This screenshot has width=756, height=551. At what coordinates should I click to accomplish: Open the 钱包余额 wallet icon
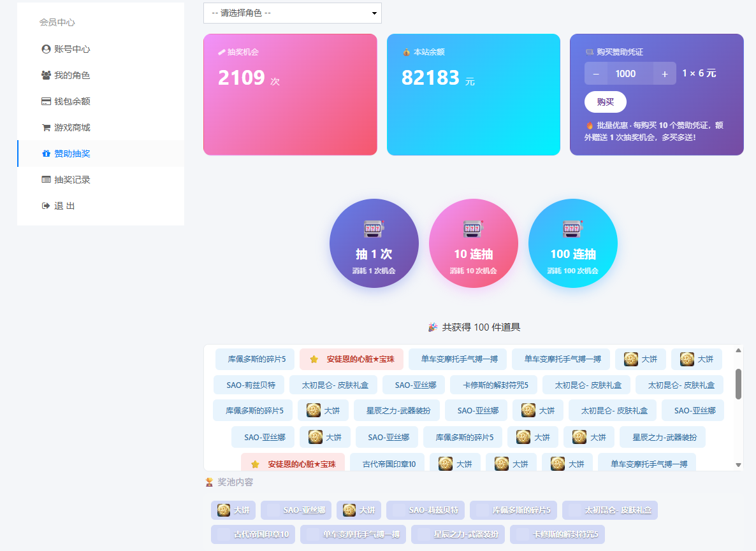pos(46,101)
